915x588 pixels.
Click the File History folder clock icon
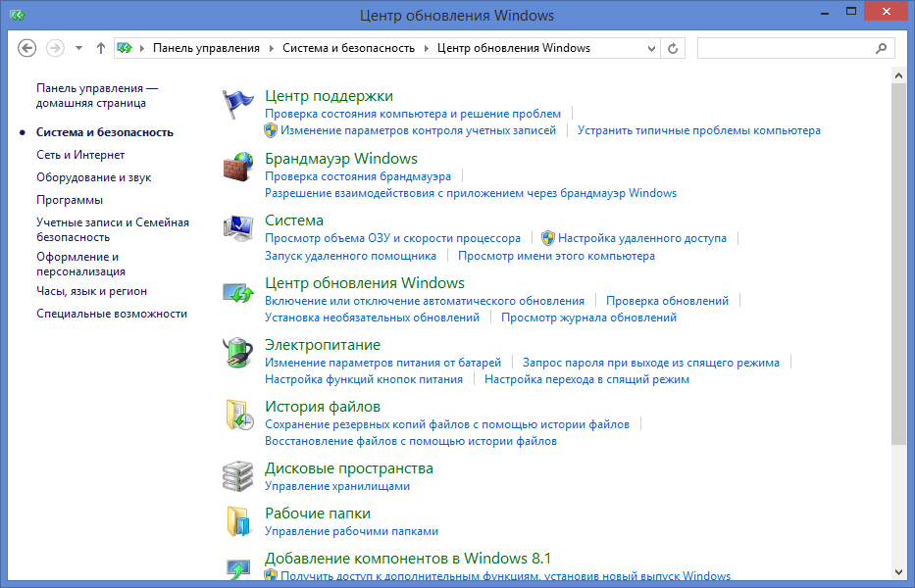(x=239, y=415)
